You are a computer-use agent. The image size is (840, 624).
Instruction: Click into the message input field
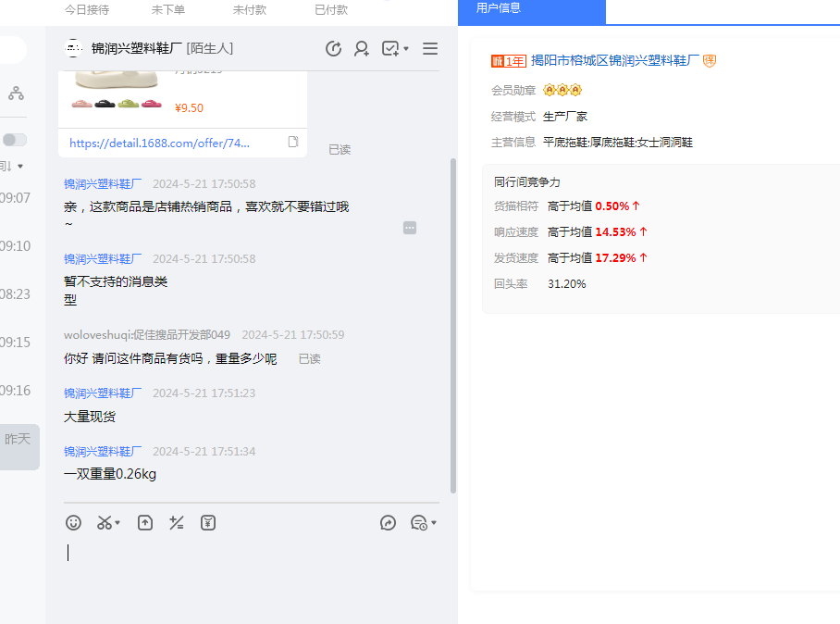tap(250, 565)
